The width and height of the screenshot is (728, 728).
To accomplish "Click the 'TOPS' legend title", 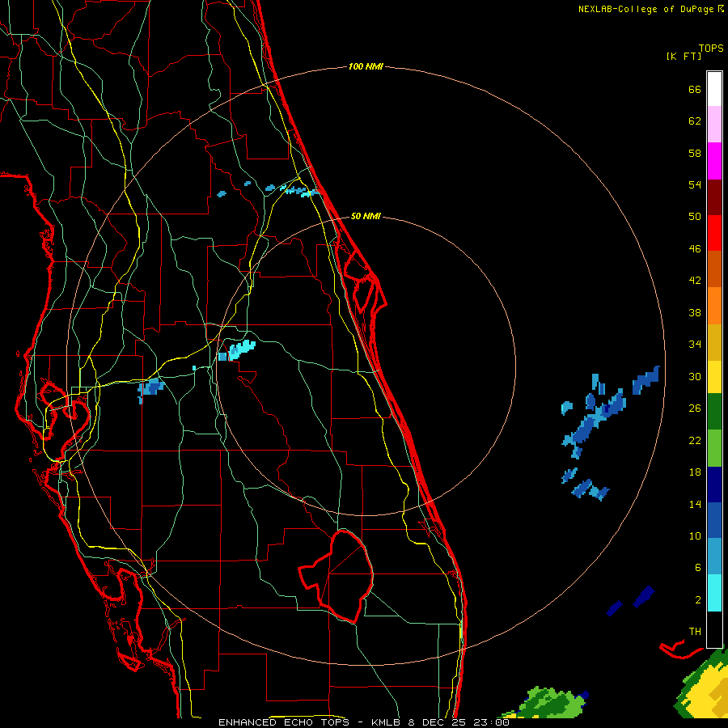I will (711, 48).
